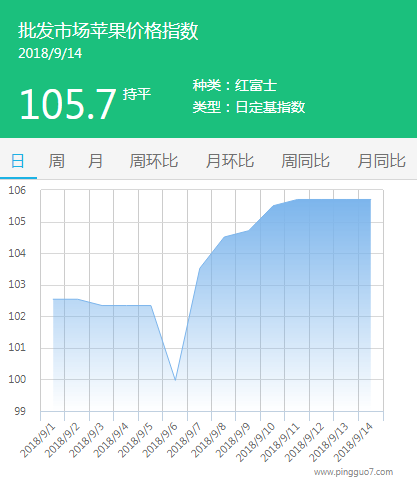
Task: Click the chart's first data point on 2018/9/1
Action: point(53,299)
